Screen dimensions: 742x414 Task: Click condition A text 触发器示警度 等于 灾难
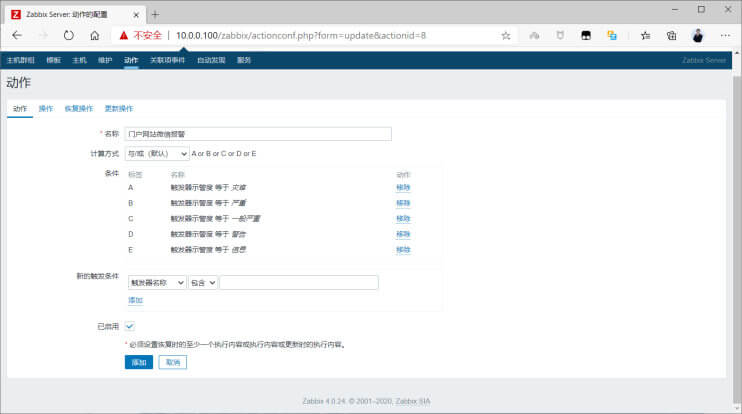[x=208, y=187]
